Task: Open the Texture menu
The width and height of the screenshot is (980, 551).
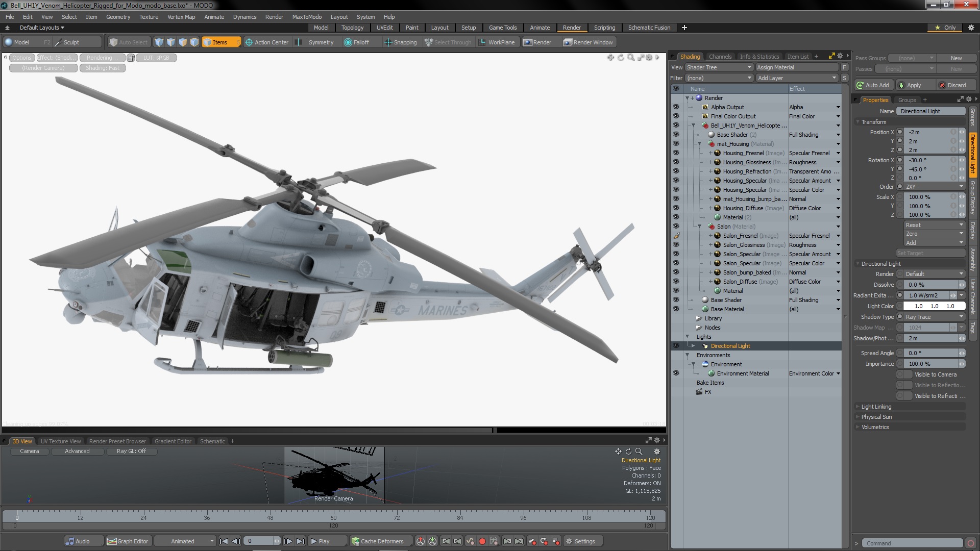Action: (x=149, y=17)
